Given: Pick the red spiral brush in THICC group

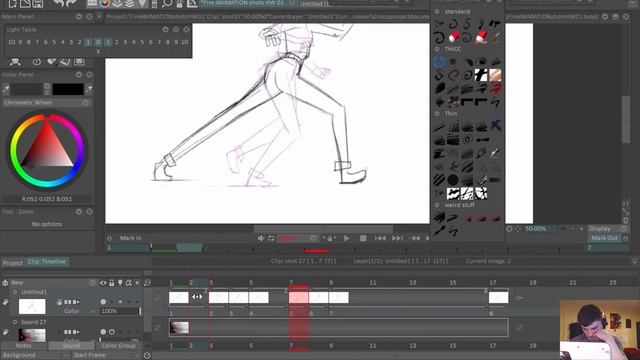Looking at the screenshot, I should click(453, 75).
